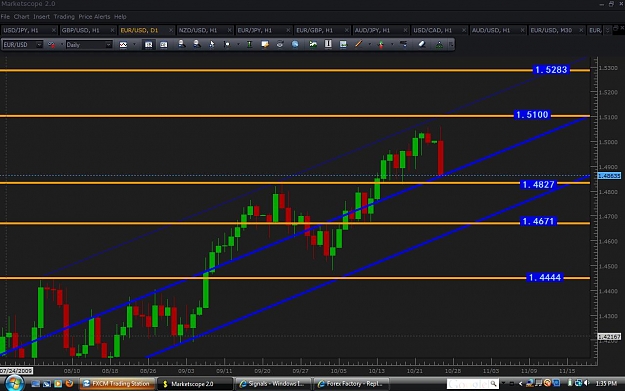This screenshot has width=625, height=391.
Task: Expand the line tool dropdown arrow
Action: (x=369, y=45)
